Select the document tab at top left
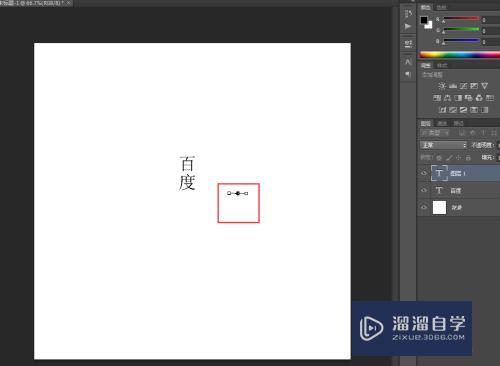 pyautogui.click(x=32, y=3)
